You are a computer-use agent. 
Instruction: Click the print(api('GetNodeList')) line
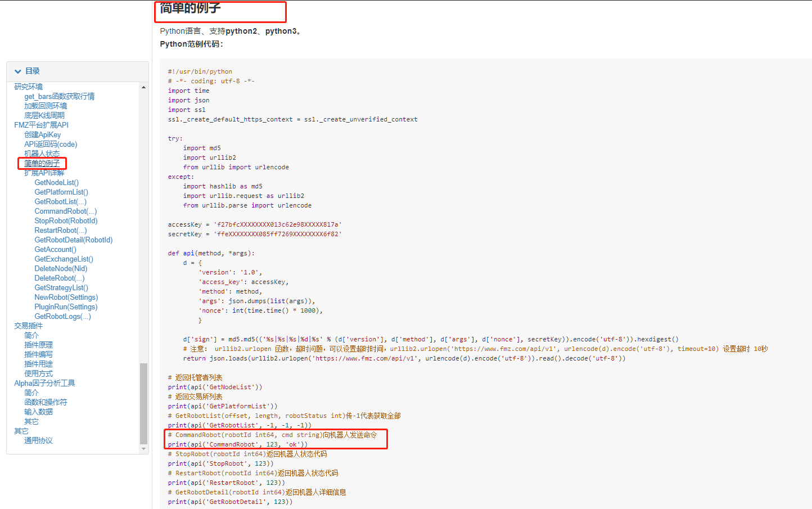pos(215,387)
